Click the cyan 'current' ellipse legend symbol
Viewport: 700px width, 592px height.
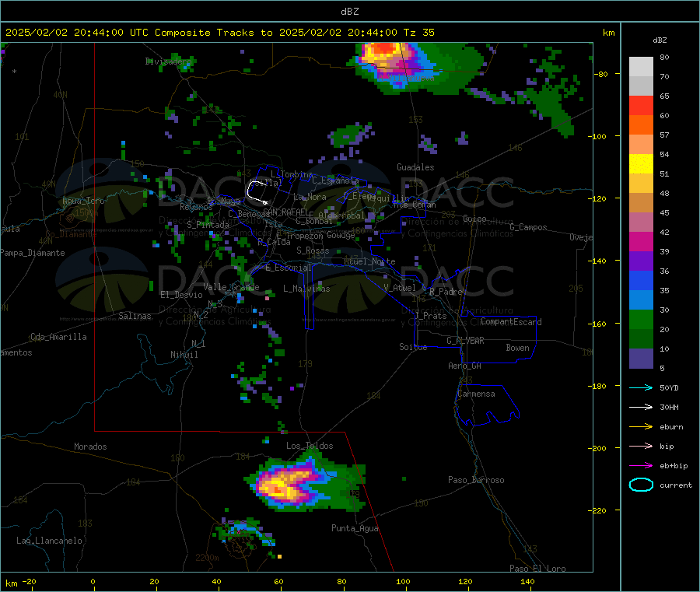[x=641, y=485]
